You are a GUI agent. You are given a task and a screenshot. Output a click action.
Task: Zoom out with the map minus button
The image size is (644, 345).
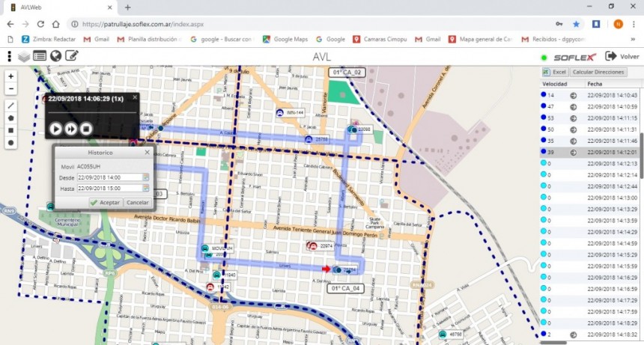pos(11,88)
